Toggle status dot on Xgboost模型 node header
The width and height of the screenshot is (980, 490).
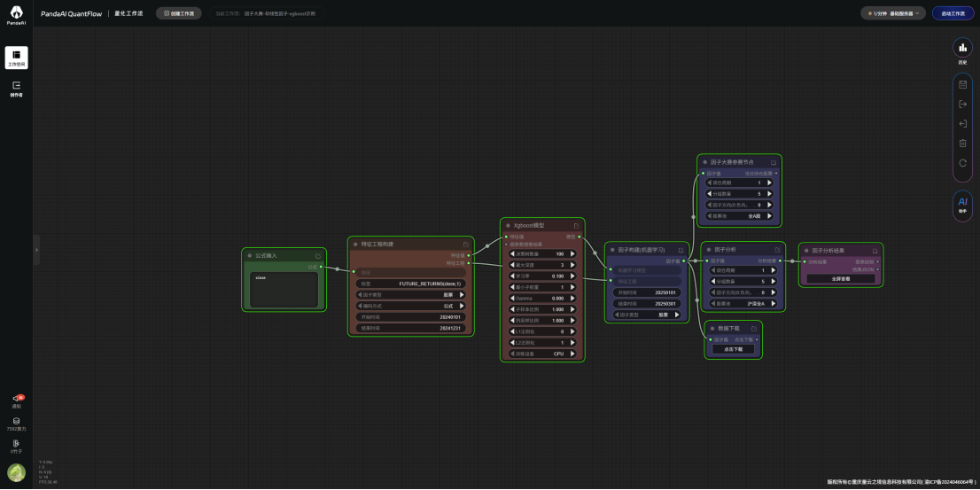tap(508, 226)
